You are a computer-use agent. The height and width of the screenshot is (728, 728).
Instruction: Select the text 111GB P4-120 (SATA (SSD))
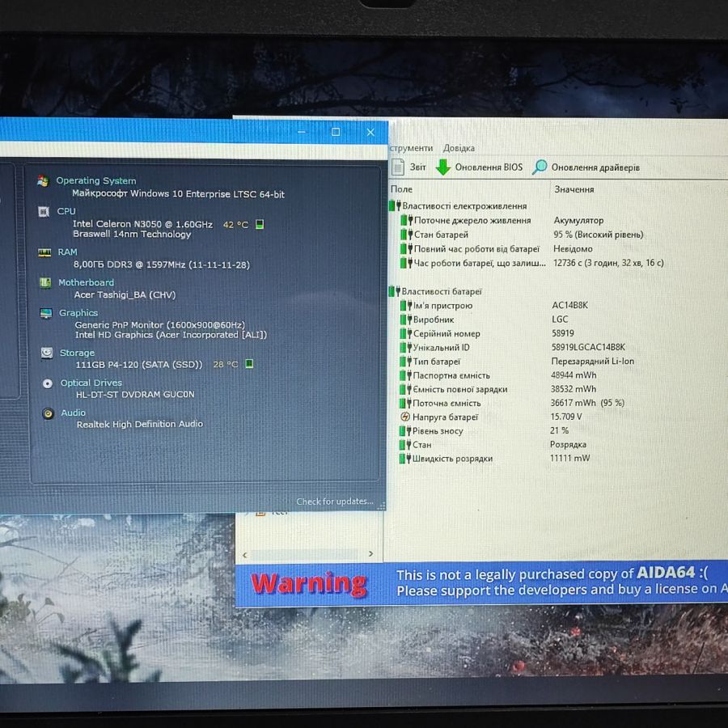139,365
